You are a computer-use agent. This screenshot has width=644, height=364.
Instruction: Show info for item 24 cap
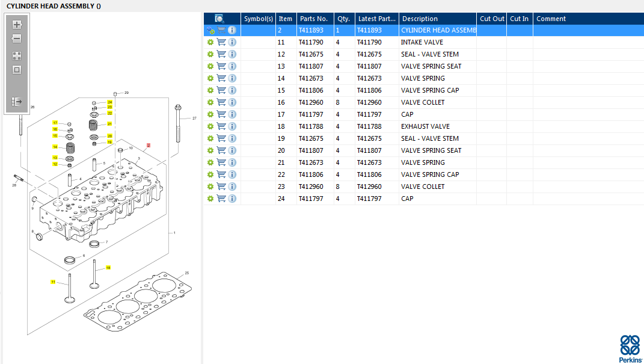[232, 199]
